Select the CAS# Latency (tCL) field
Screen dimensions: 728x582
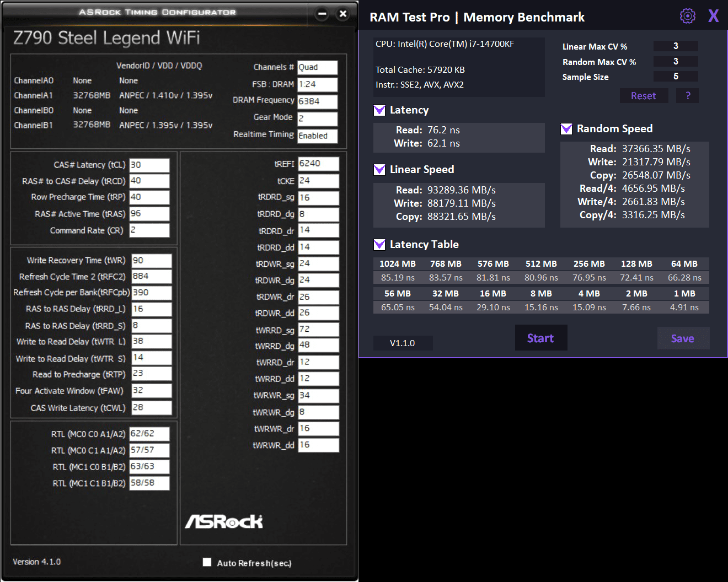coord(149,165)
